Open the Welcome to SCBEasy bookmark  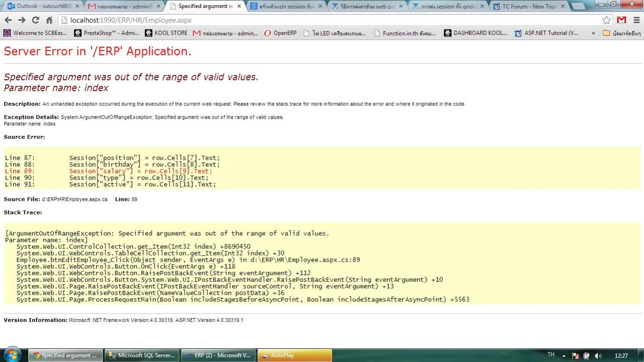point(35,33)
